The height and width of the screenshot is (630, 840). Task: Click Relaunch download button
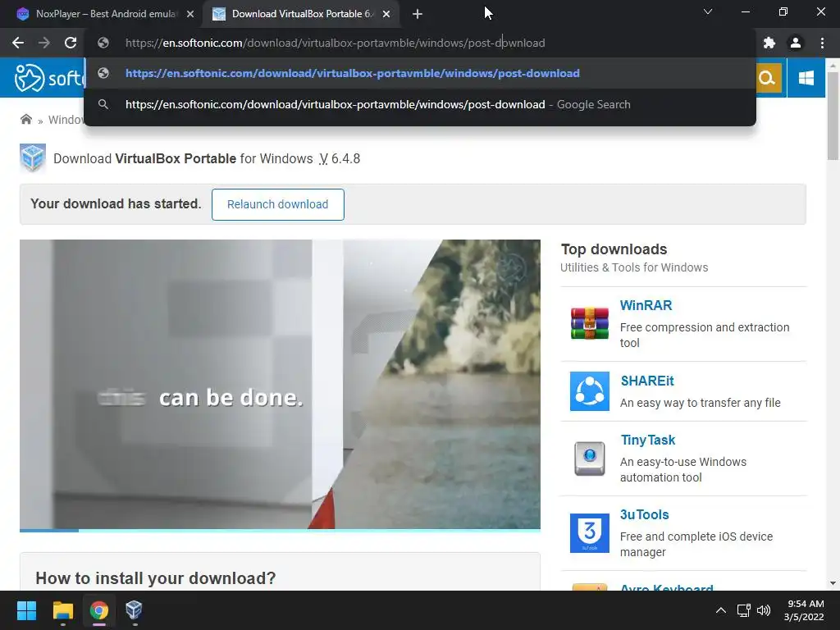click(x=277, y=204)
